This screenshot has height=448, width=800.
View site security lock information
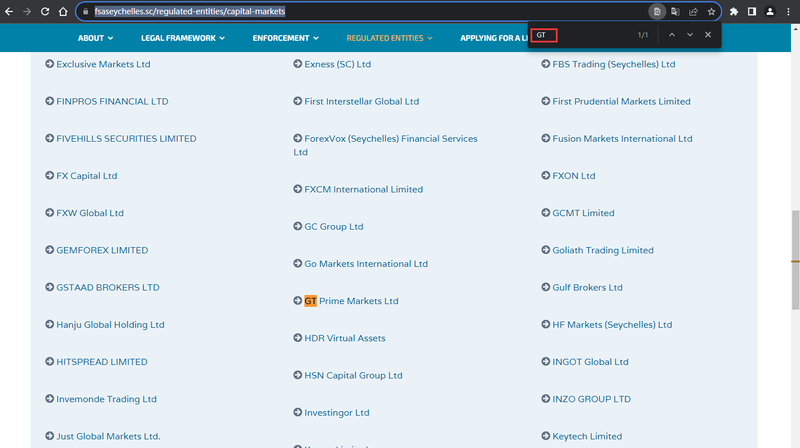click(x=85, y=11)
